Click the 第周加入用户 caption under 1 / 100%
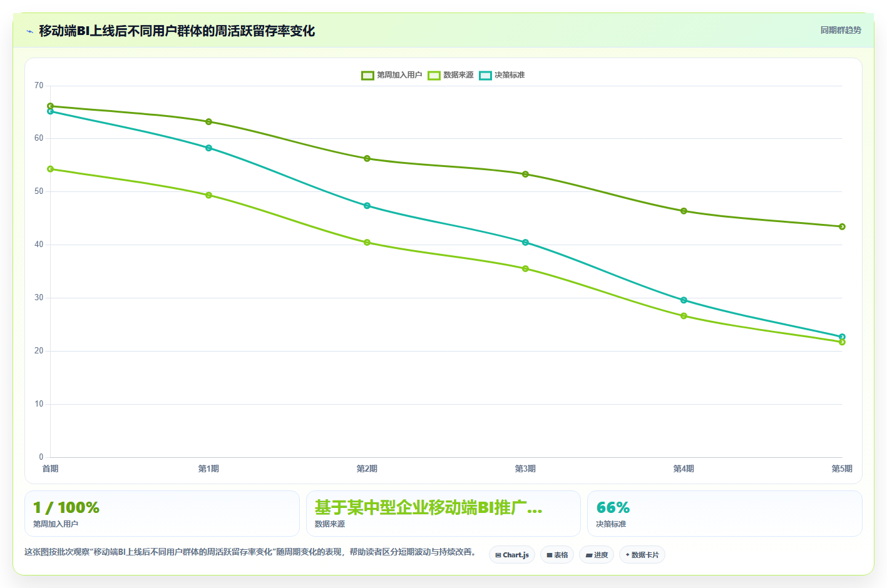Screen dimensions: 887x588 point(56,524)
